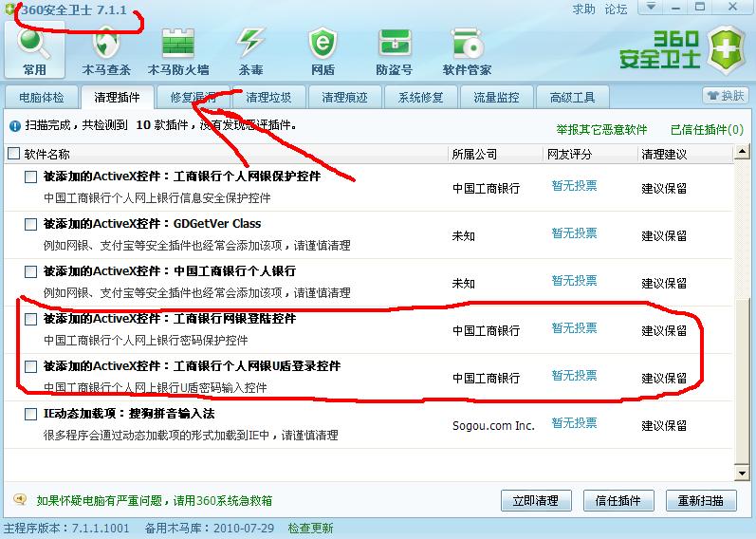Open the 常用 toolbar section
The height and width of the screenshot is (539, 756).
[34, 50]
